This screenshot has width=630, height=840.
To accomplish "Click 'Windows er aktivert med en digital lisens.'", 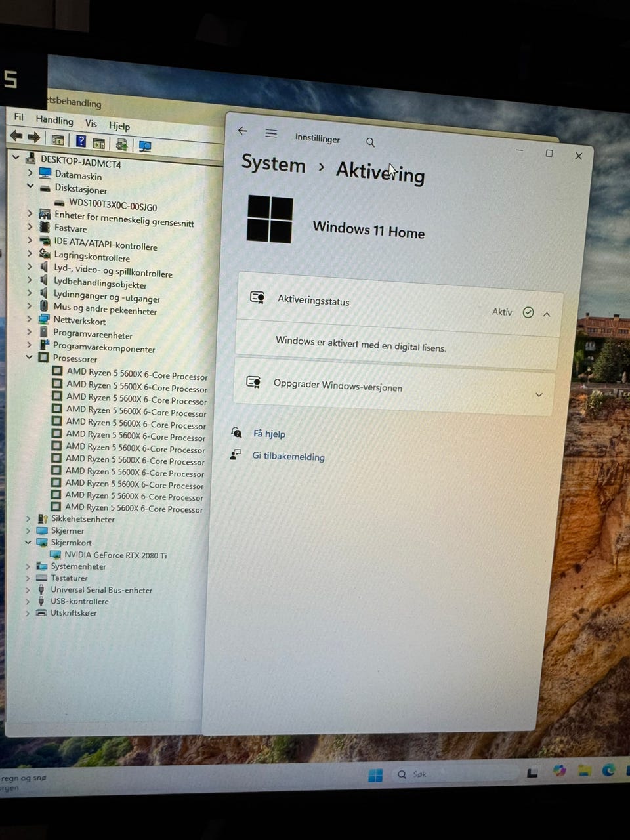I will [361, 344].
